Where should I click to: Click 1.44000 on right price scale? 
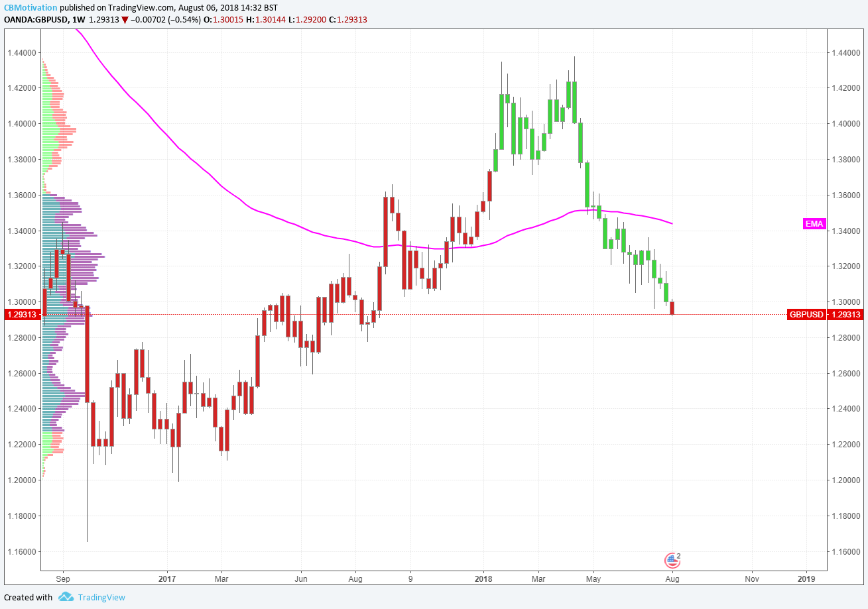click(x=847, y=52)
